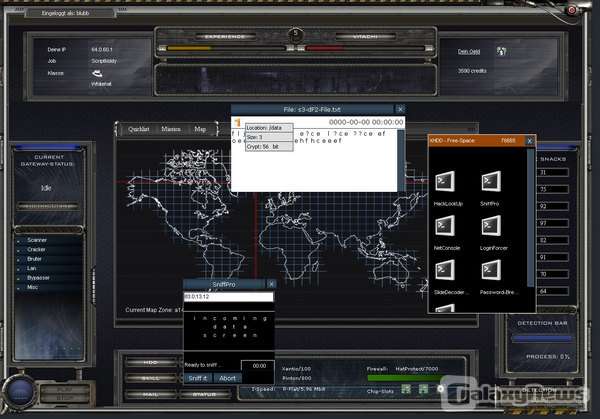
Task: Select the Snacks entry 92
Action: coord(553,206)
